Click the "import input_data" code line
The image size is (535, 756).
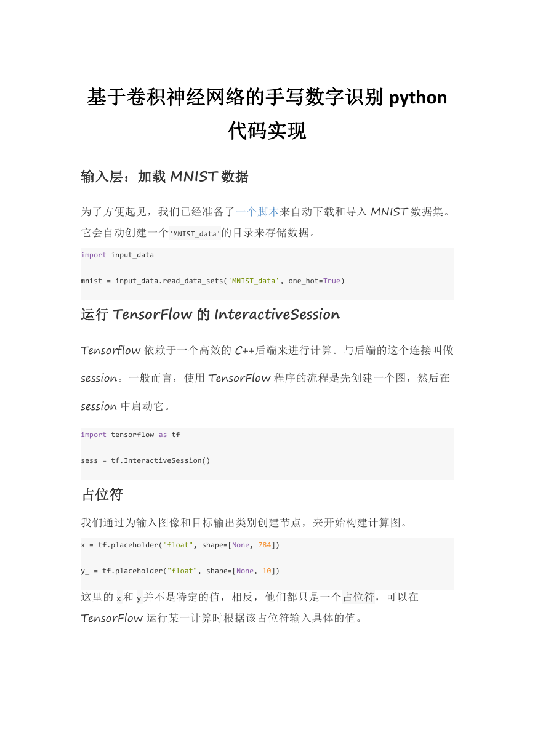(118, 255)
